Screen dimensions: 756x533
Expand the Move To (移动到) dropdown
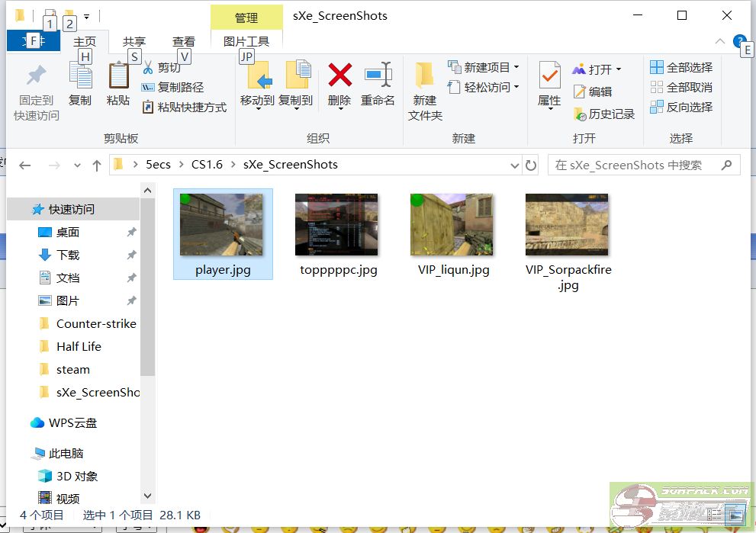[x=257, y=107]
